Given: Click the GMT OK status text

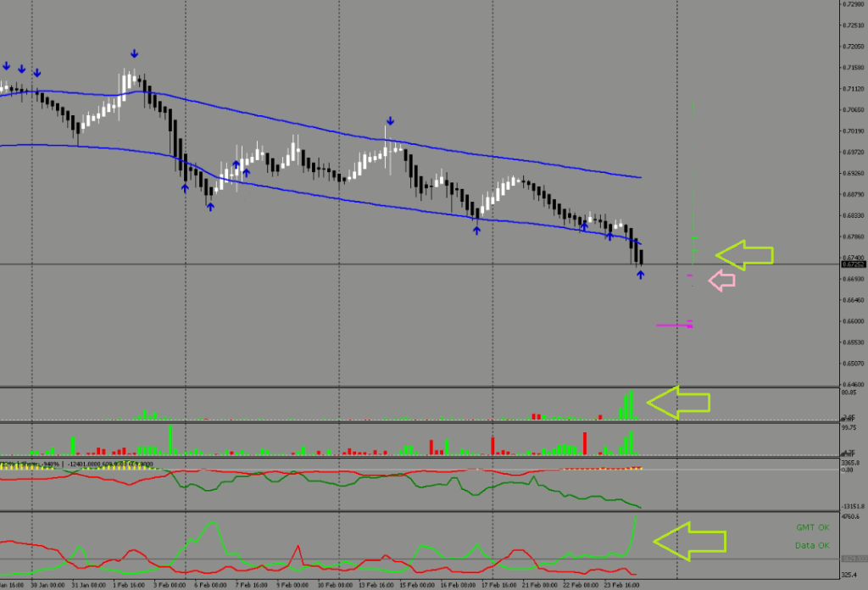Looking at the screenshot, I should pos(812,526).
